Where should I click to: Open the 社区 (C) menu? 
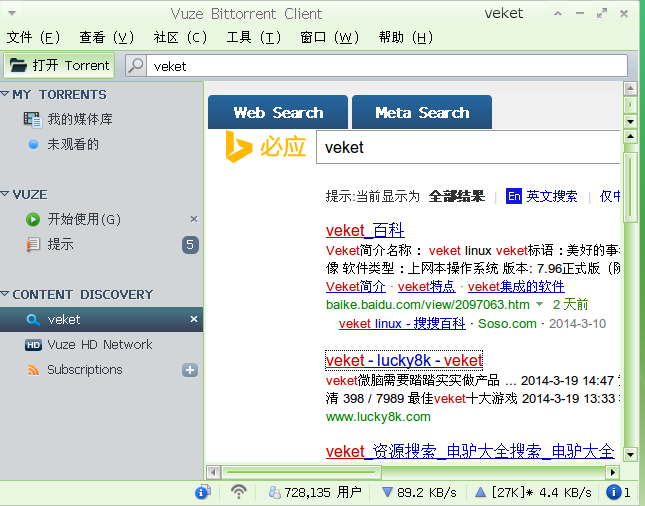coord(180,38)
